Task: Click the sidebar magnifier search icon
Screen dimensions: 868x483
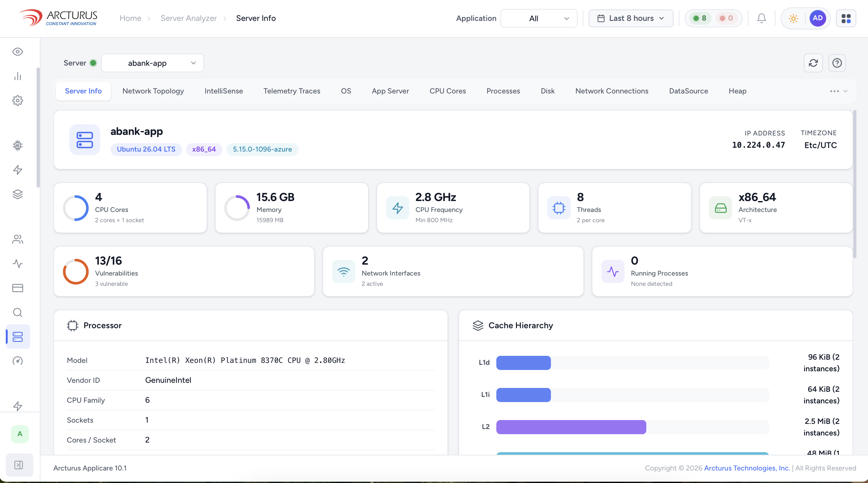Action: 18,312
